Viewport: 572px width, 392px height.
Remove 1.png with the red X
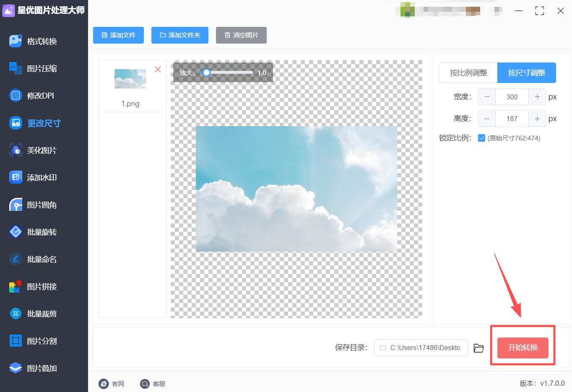pyautogui.click(x=158, y=69)
